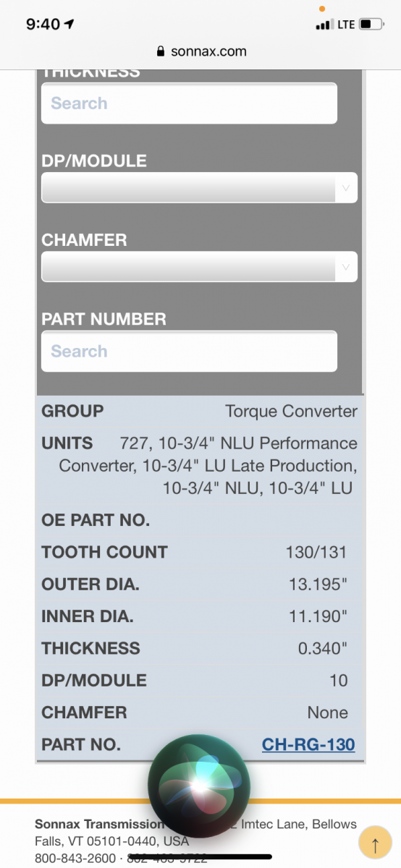Screen dimensions: 401x868
Task: Focus the PART NUMBER search field
Action: pyautogui.click(x=189, y=352)
